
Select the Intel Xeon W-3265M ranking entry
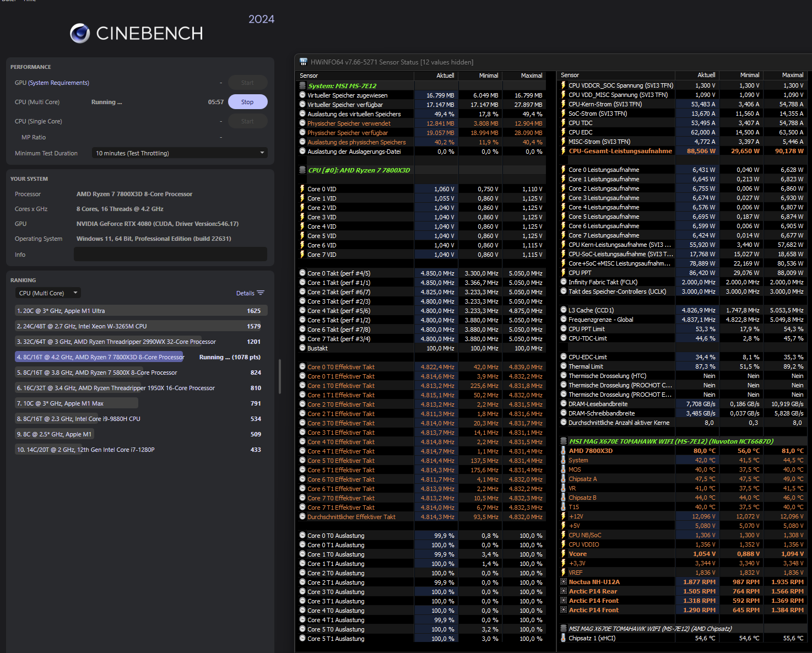pyautogui.click(x=141, y=326)
